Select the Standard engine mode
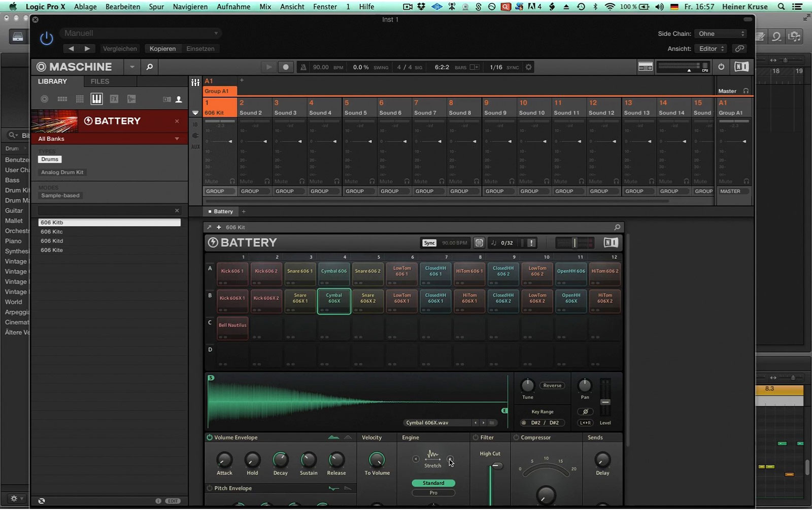The width and height of the screenshot is (812, 511). [x=433, y=483]
